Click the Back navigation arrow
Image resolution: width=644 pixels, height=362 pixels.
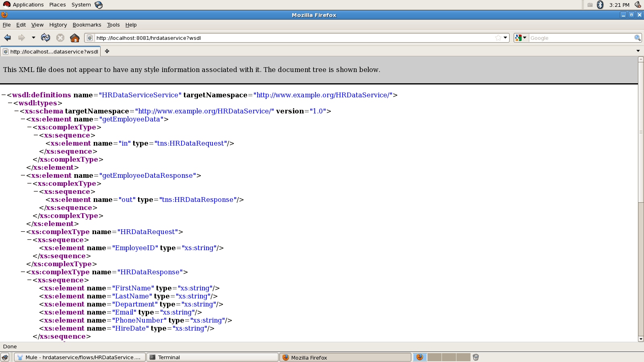pyautogui.click(x=8, y=38)
